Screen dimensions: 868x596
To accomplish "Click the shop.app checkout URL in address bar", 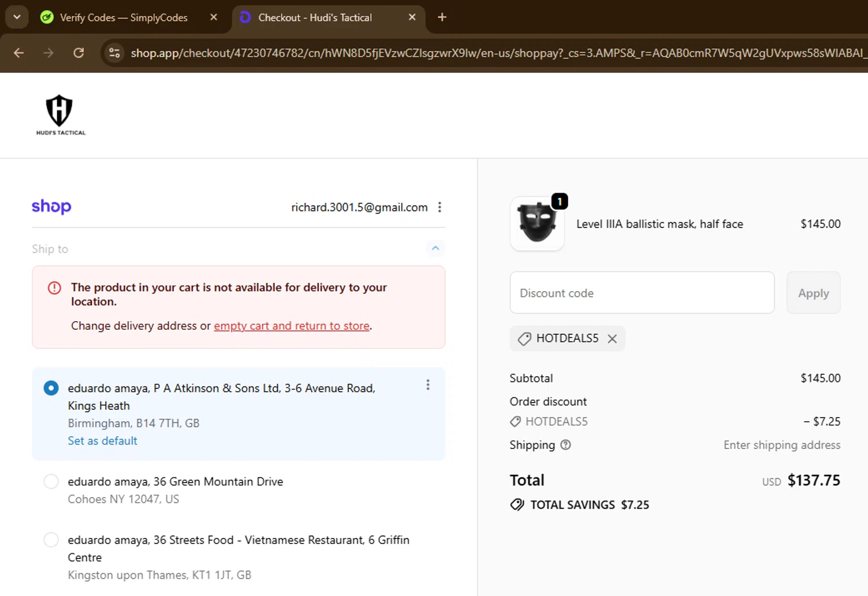I will click(x=498, y=53).
